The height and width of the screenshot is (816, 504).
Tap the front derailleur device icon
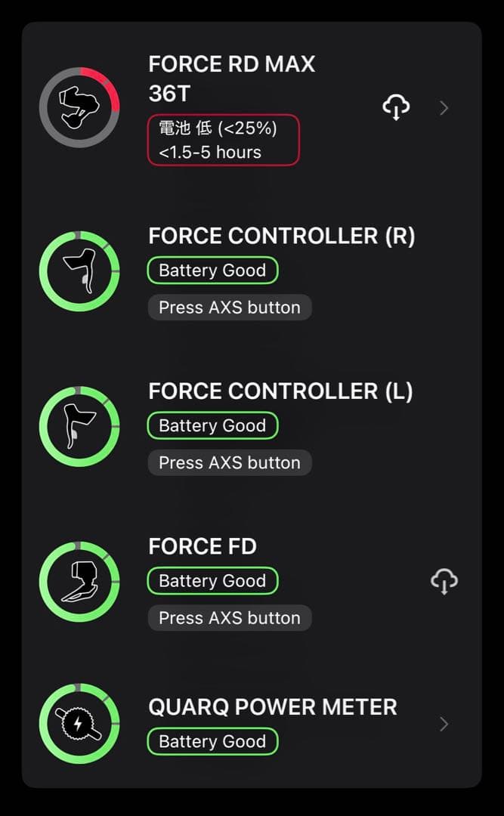(79, 580)
